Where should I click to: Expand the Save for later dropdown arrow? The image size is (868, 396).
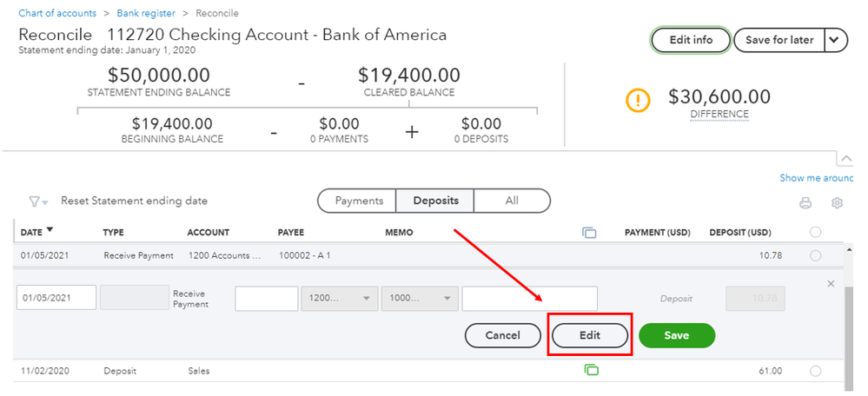tap(836, 40)
